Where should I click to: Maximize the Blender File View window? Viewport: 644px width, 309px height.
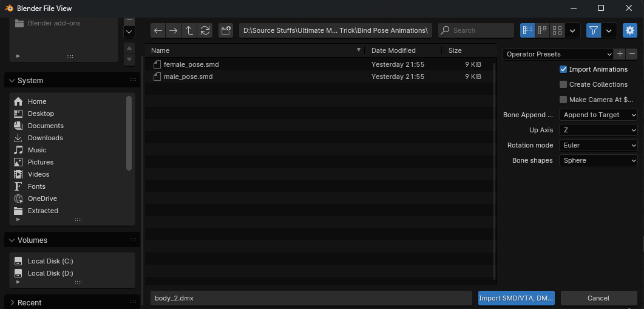(600, 8)
